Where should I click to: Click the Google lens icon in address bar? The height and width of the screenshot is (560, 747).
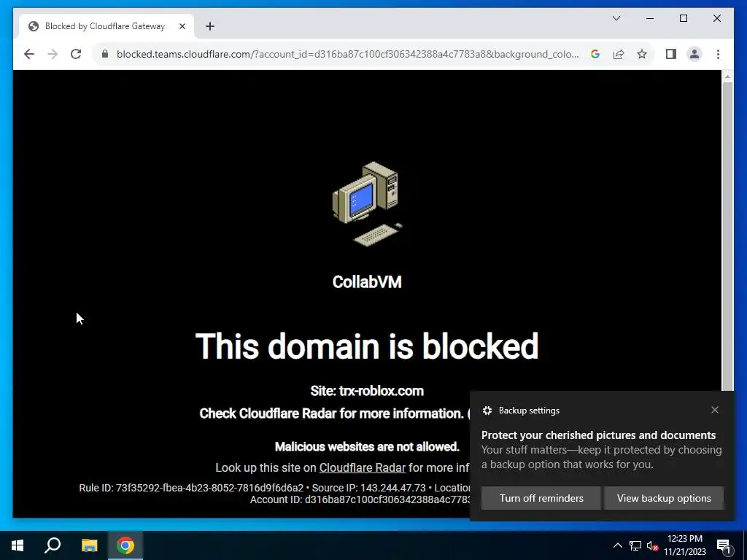(x=595, y=54)
